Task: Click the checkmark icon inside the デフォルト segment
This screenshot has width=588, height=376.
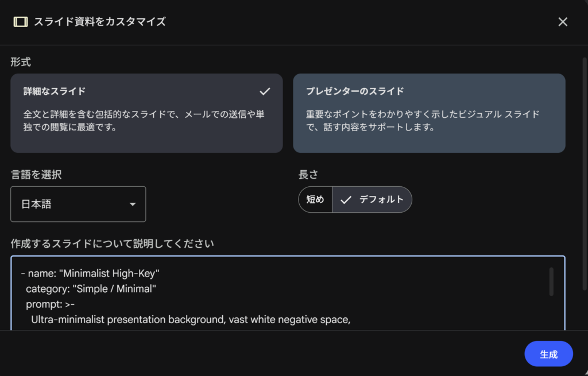Action: pos(345,199)
